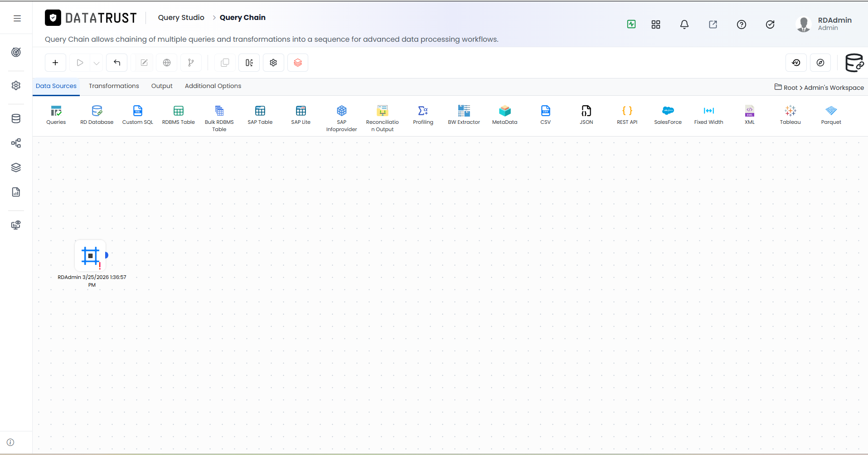Click the globe toolbar icon
The height and width of the screenshot is (455, 868).
167,63
